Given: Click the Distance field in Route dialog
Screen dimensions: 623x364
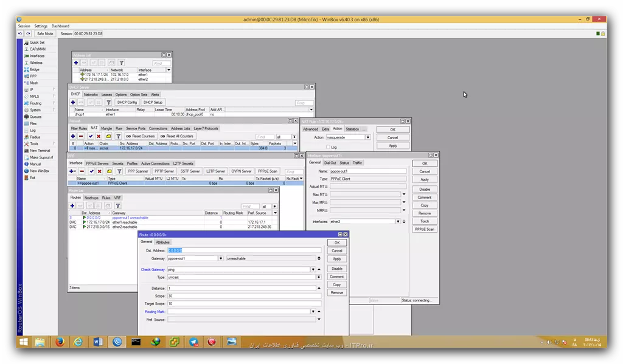Looking at the screenshot, I should pos(242,288).
